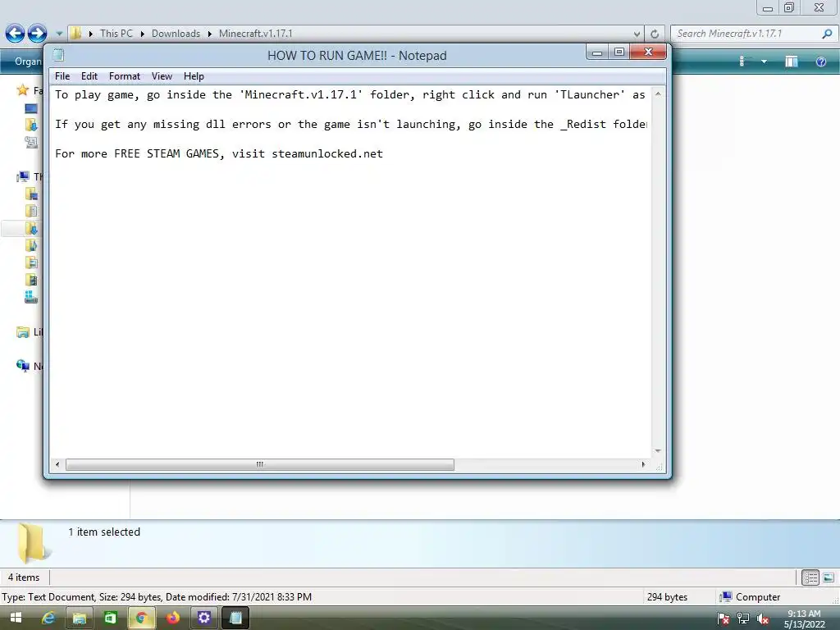Select the Pictures folder icon in sidebar
The image size is (840, 630).
[31, 262]
